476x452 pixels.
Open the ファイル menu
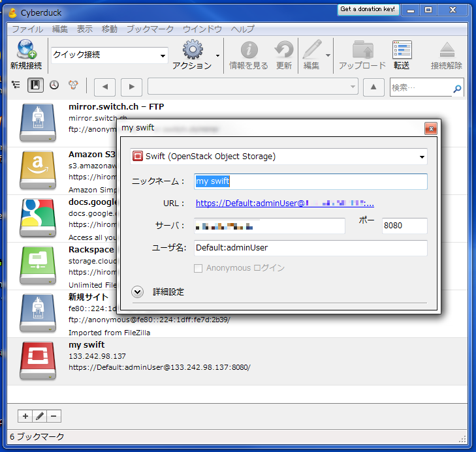point(27,29)
